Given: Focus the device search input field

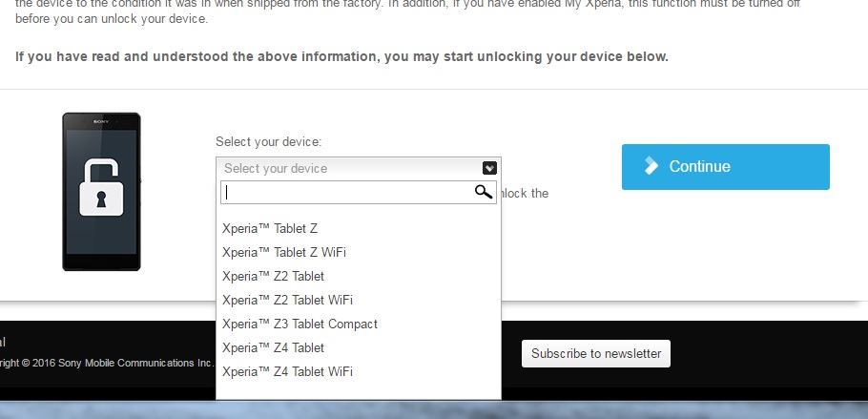Looking at the screenshot, I should pyautogui.click(x=358, y=192).
